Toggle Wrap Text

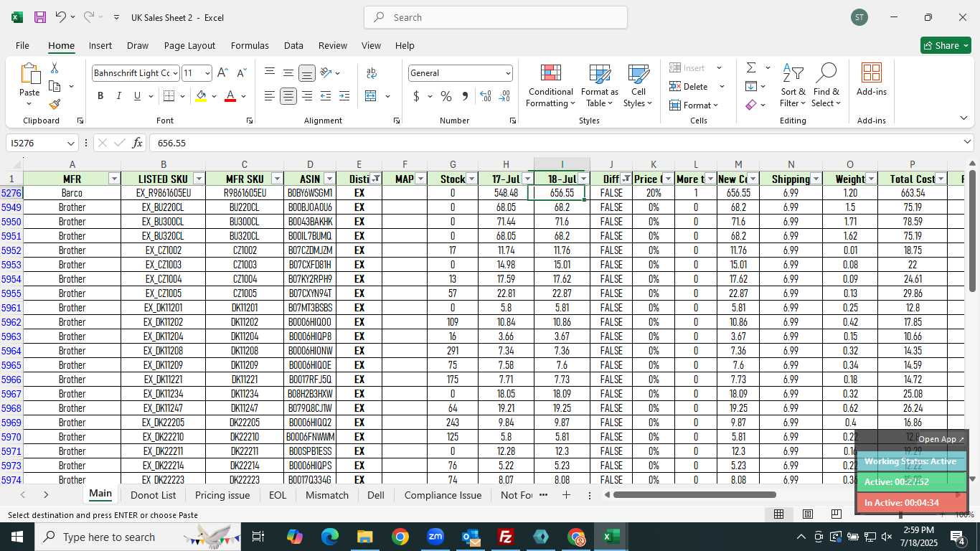point(372,73)
